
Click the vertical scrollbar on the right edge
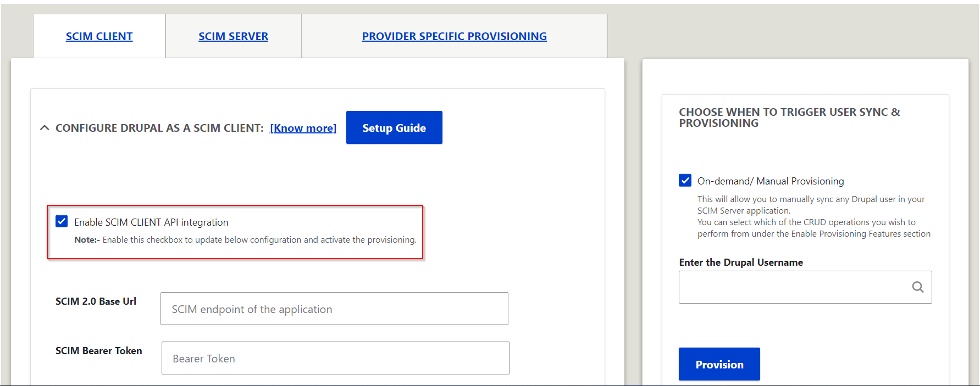point(977,192)
